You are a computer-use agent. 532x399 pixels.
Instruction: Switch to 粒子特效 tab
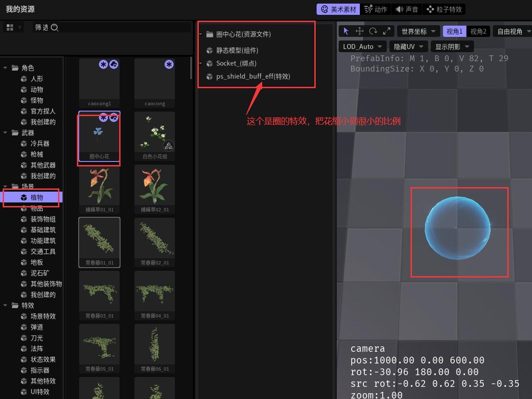444,9
